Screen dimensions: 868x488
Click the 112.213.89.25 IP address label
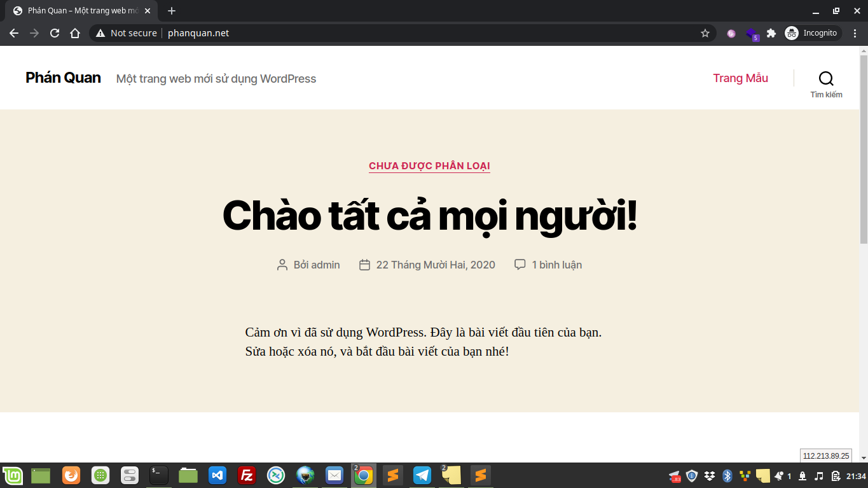[826, 456]
